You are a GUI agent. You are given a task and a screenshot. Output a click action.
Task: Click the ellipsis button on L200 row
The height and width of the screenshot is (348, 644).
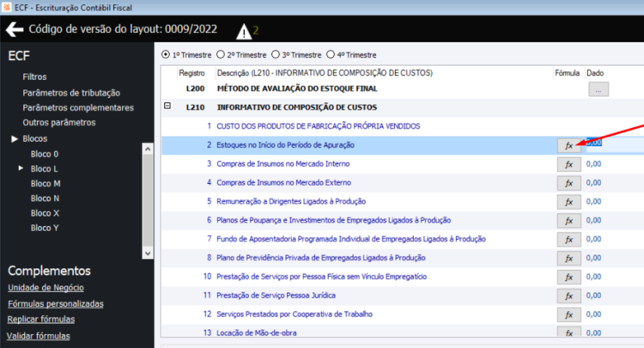click(x=598, y=89)
